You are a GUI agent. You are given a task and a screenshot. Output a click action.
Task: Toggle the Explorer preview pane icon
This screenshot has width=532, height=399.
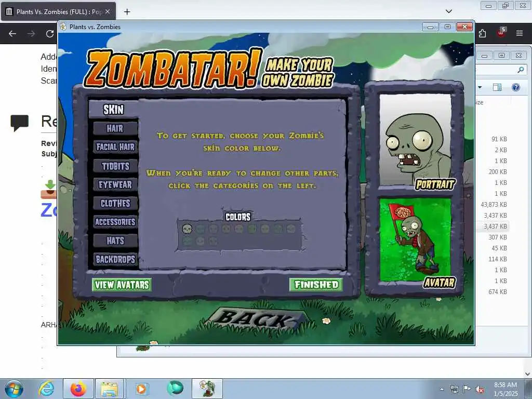pos(497,87)
